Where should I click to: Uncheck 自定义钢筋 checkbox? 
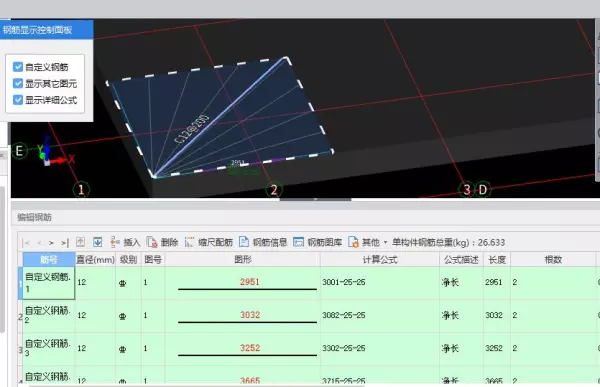18,67
